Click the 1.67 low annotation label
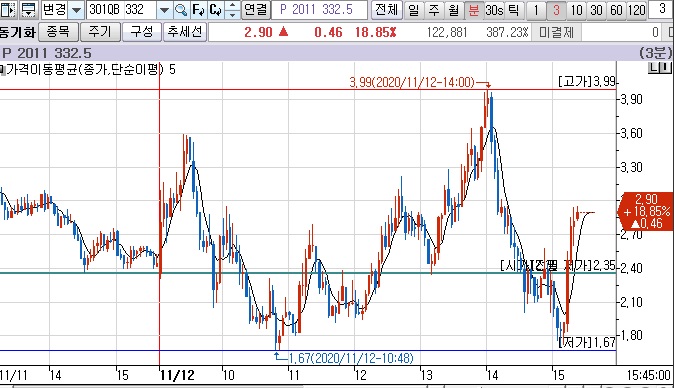This screenshot has width=674, height=388. (x=351, y=358)
